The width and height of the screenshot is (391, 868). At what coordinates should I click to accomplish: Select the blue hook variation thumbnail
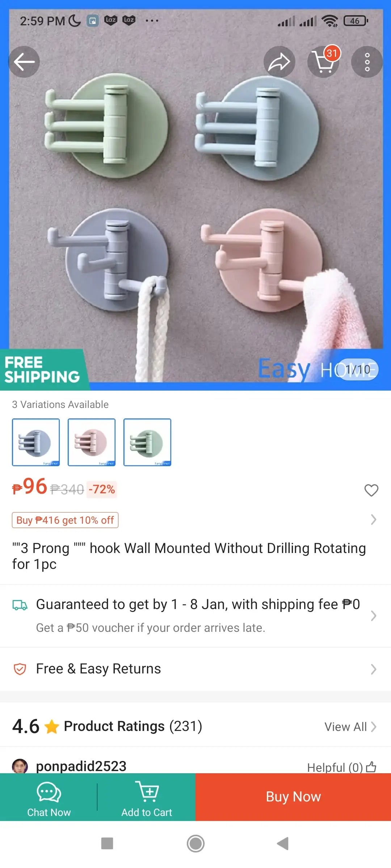tap(36, 442)
